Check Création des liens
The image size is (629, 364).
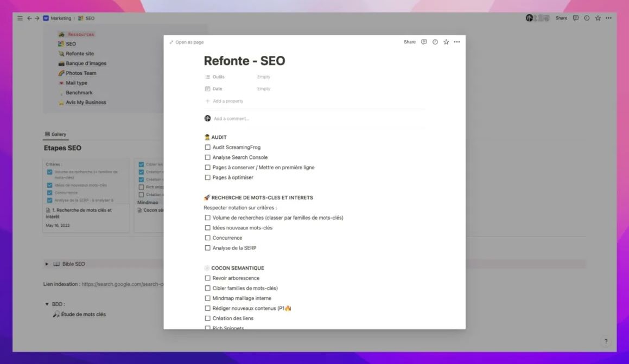click(207, 318)
